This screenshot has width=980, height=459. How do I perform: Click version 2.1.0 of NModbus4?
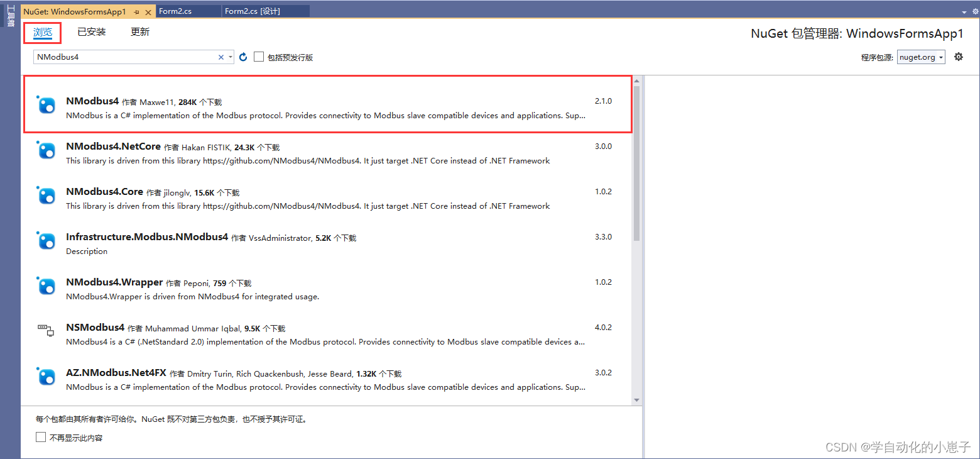click(x=603, y=101)
